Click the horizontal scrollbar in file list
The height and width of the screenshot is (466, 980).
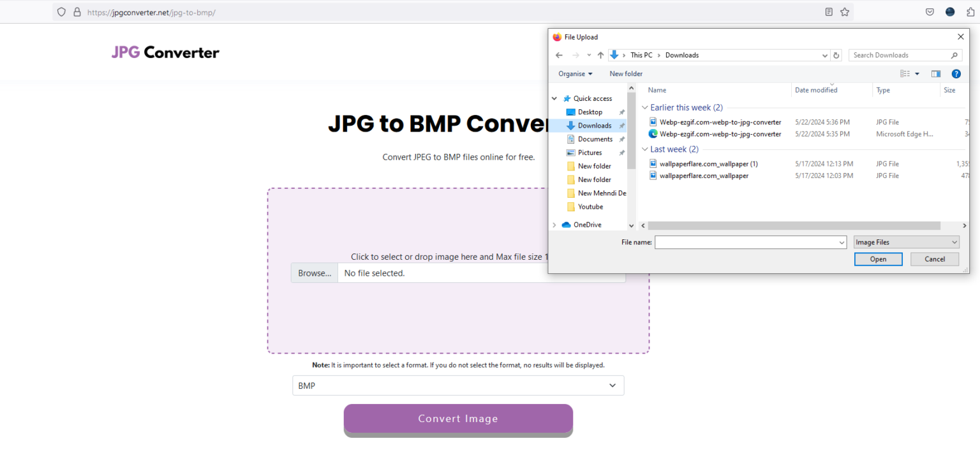pyautogui.click(x=794, y=225)
